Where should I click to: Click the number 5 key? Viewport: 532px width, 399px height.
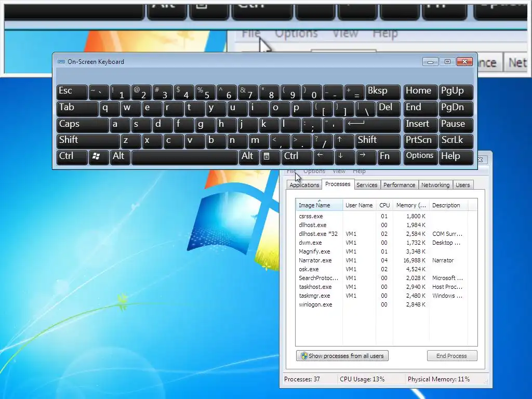(205, 92)
